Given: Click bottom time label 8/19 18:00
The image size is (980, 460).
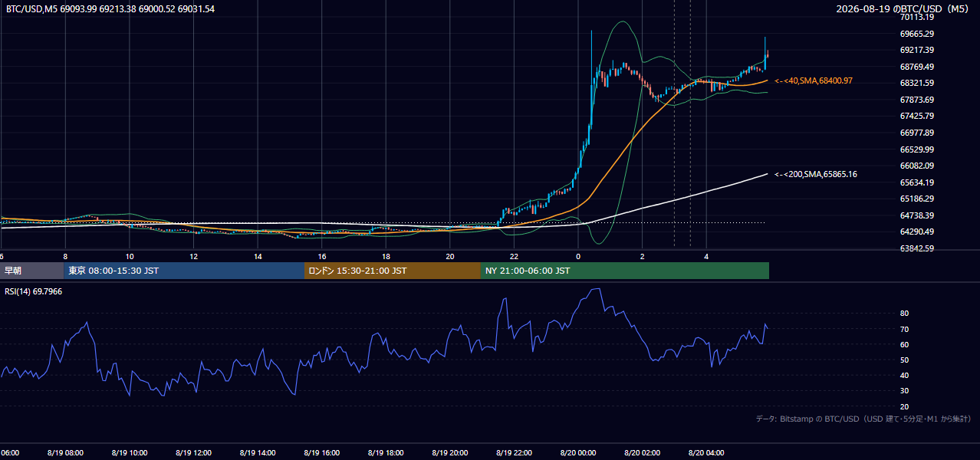Looking at the screenshot, I should pos(386,453).
